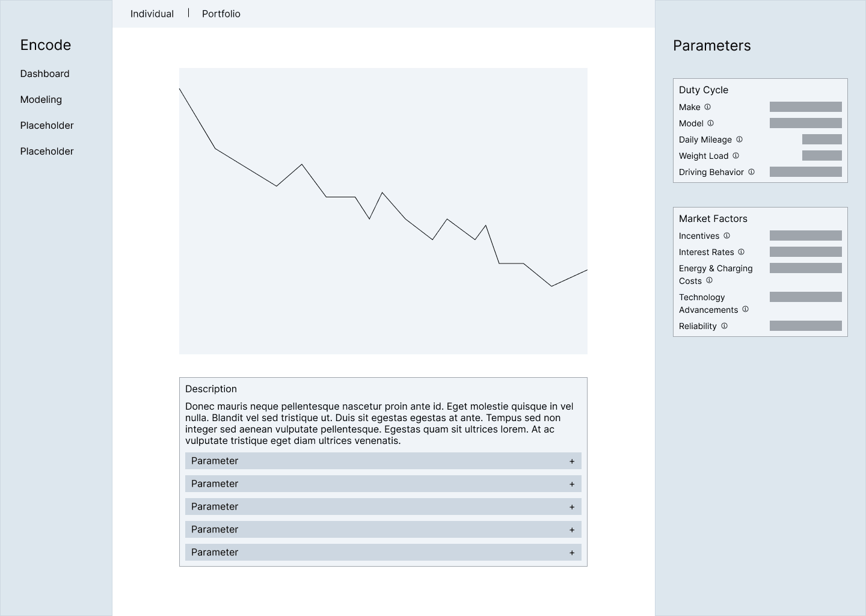The width and height of the screenshot is (866, 616).
Task: Select the second Placeholder sidebar item
Action: coord(47,152)
